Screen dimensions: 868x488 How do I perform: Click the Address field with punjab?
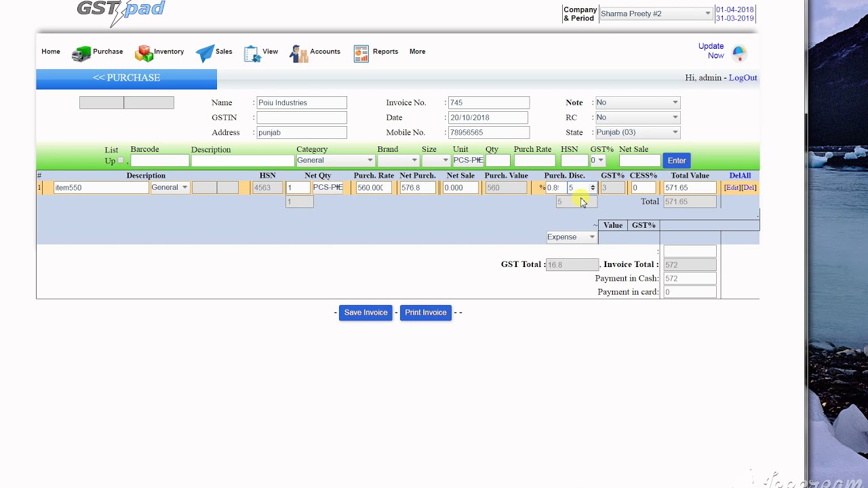302,132
